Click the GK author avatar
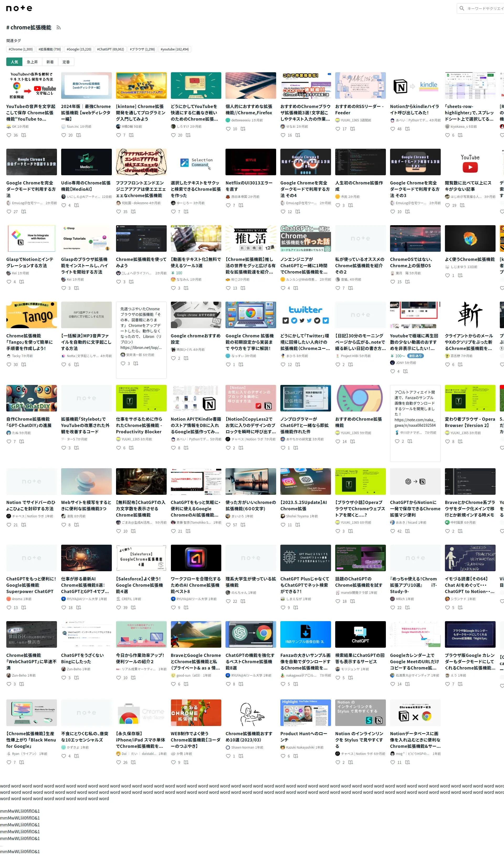The height and width of the screenshot is (855, 504). [x=8, y=126]
